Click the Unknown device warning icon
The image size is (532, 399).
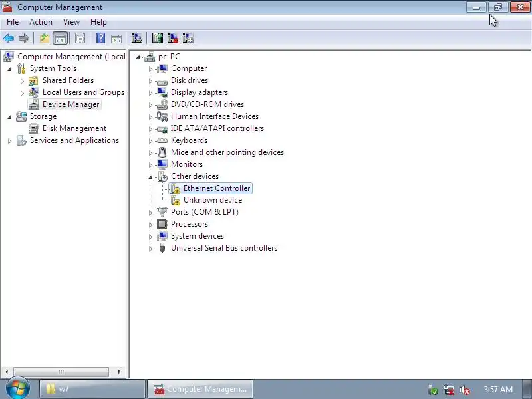tap(175, 200)
